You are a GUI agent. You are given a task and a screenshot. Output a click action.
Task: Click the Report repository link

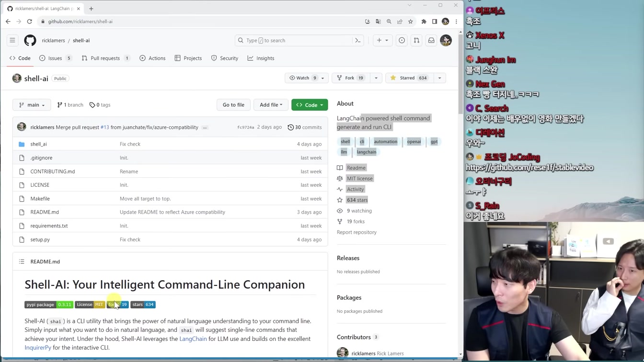(356, 232)
